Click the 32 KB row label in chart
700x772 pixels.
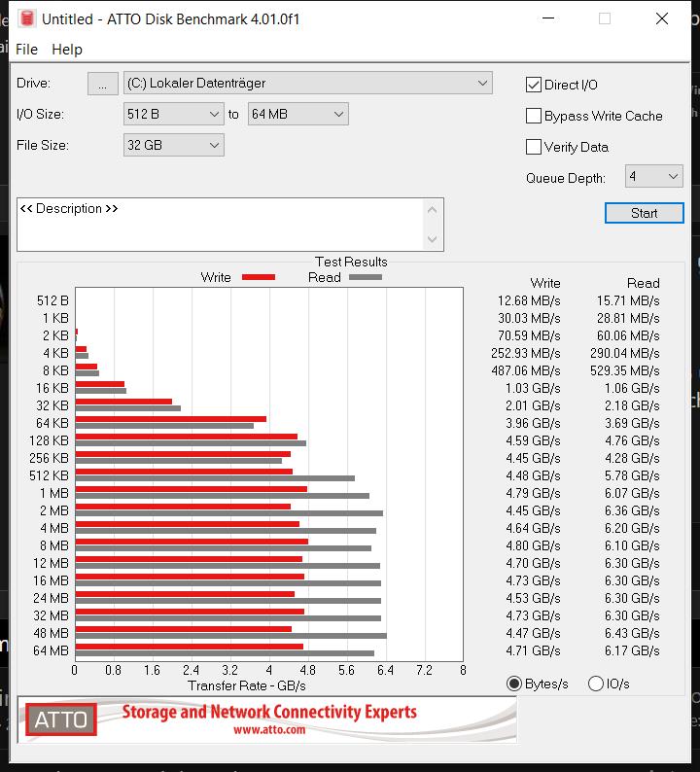click(52, 405)
